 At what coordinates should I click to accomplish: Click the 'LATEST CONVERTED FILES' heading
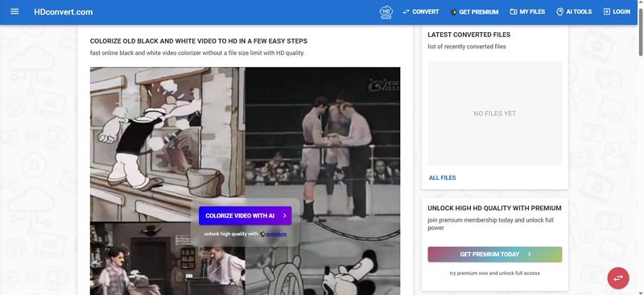coord(469,35)
